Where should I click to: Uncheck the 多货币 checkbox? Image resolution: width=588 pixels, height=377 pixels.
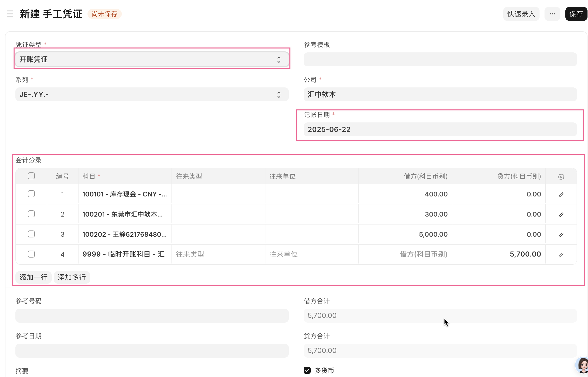point(307,370)
